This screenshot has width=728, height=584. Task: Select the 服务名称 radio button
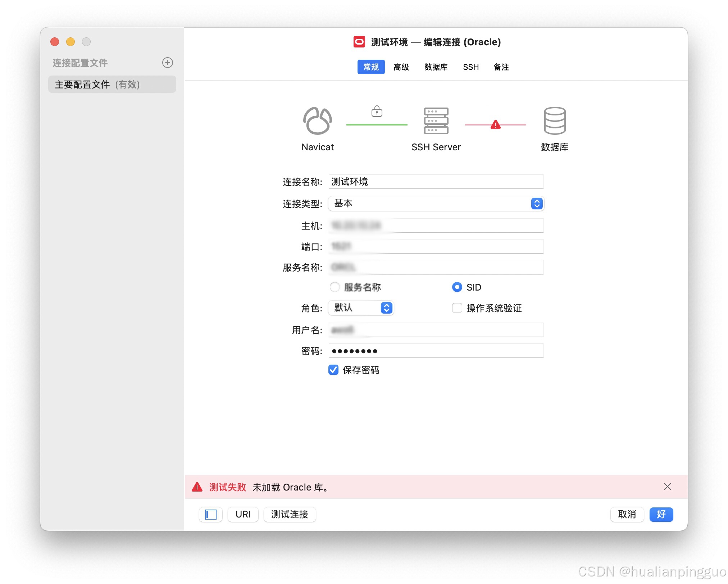335,287
